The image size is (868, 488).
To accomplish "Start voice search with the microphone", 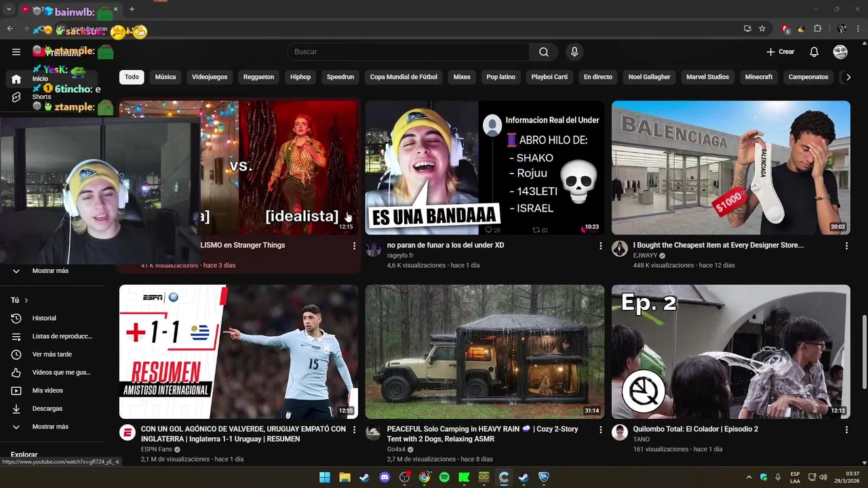I will (x=574, y=52).
